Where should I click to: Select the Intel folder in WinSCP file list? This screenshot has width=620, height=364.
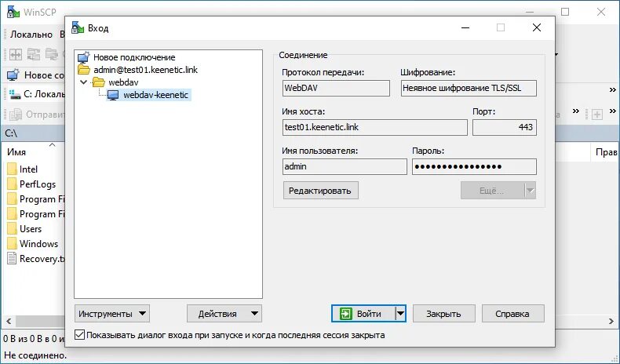(x=28, y=169)
